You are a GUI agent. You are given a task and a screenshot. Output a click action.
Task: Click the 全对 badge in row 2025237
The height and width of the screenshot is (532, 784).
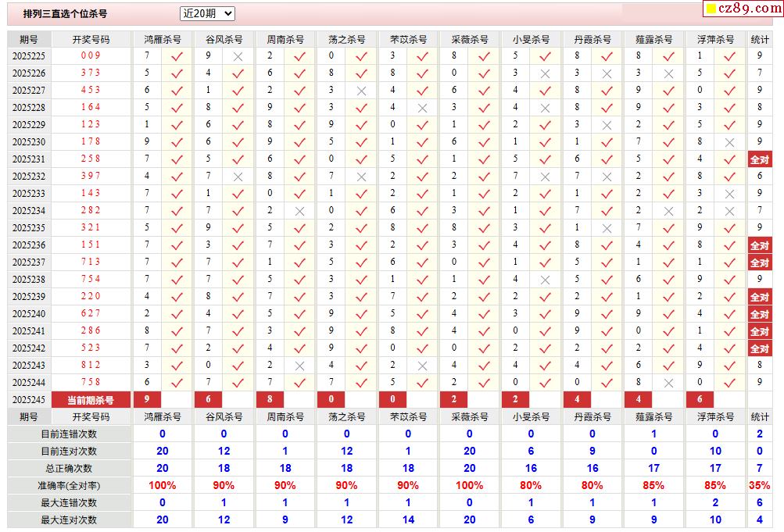[x=760, y=262]
